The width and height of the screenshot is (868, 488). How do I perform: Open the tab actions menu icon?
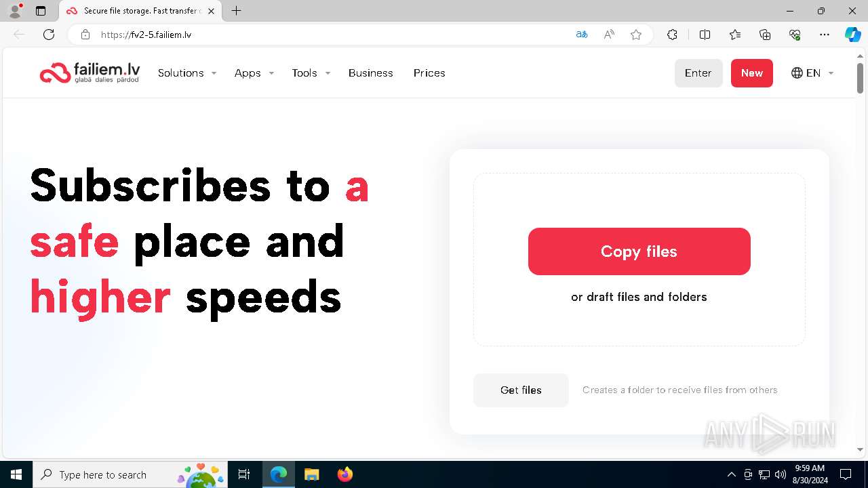[41, 11]
